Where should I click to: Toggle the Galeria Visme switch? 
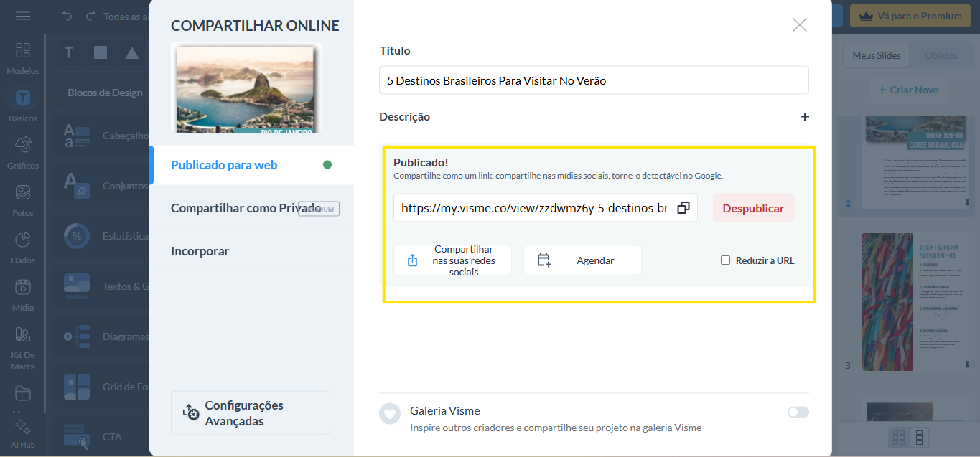click(x=798, y=412)
